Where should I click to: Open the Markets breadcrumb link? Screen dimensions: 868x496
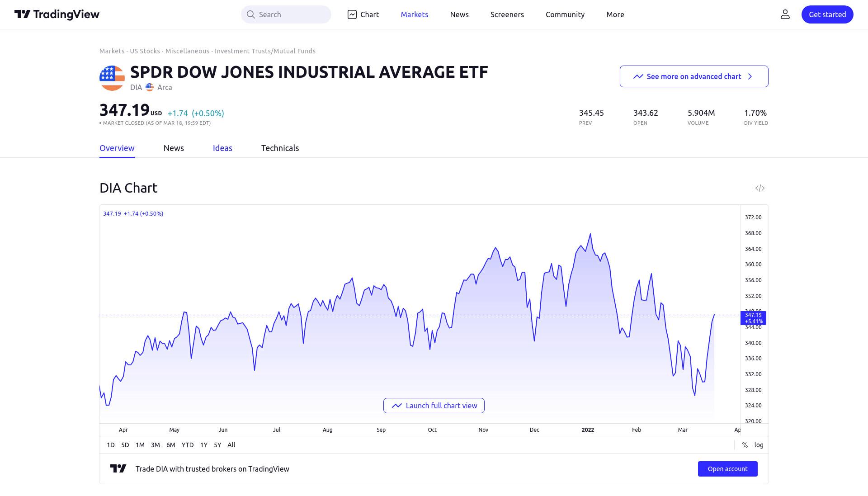coord(112,51)
